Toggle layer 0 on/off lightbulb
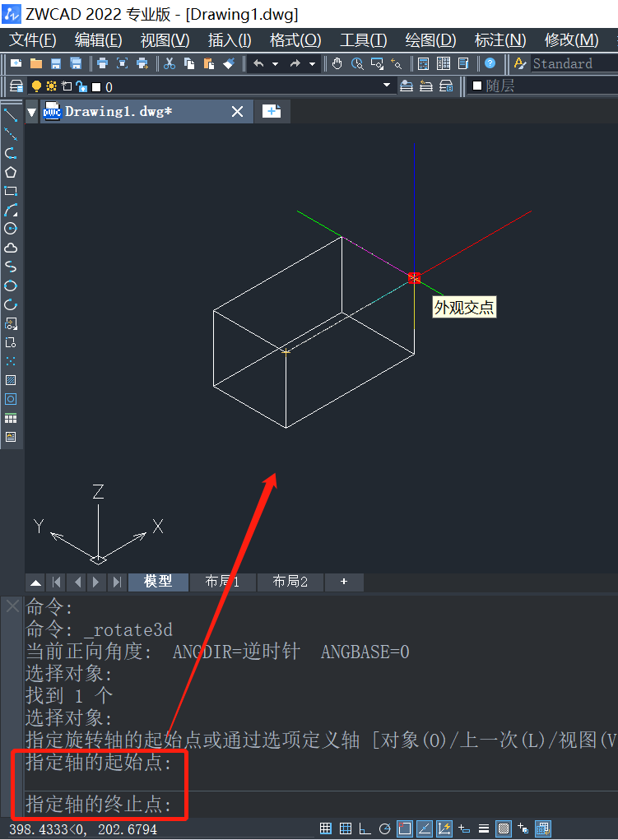The image size is (618, 840). click(x=36, y=86)
